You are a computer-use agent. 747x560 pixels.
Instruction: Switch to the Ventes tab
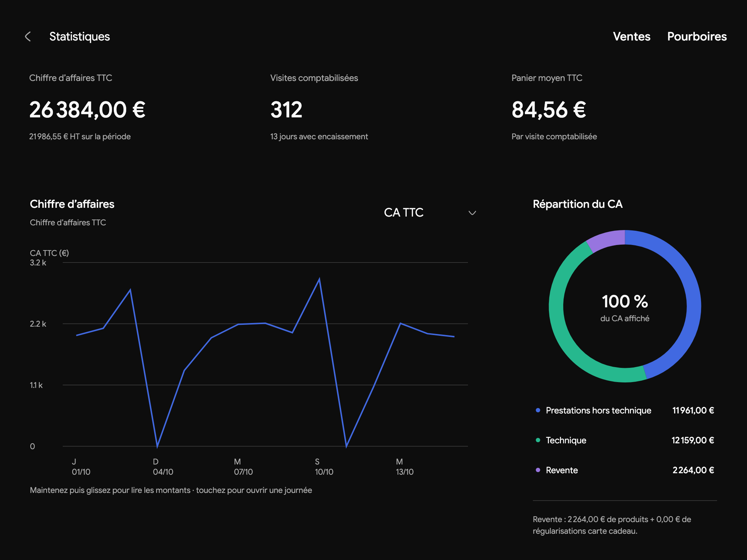point(631,36)
